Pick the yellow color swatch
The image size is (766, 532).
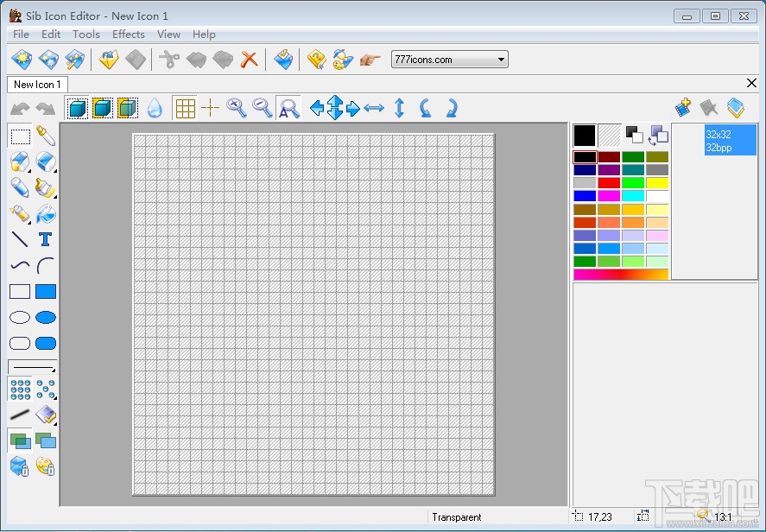tap(657, 183)
